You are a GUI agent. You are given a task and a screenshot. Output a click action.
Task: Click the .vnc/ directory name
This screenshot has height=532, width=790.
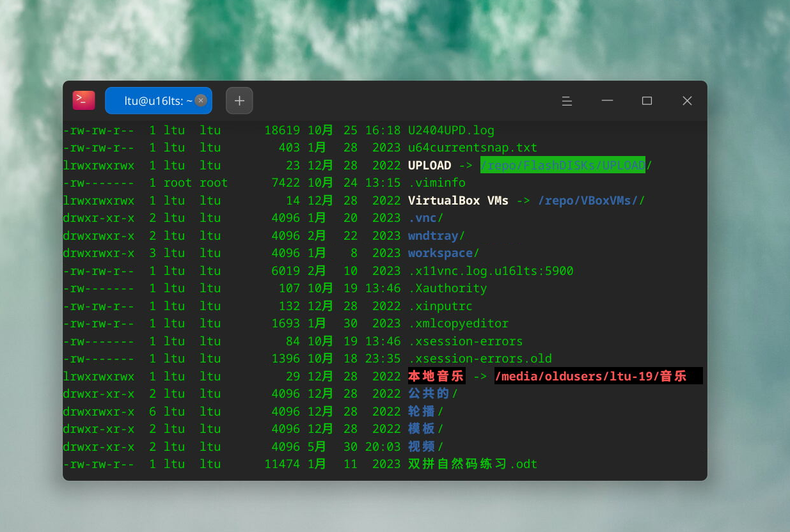pyautogui.click(x=426, y=218)
